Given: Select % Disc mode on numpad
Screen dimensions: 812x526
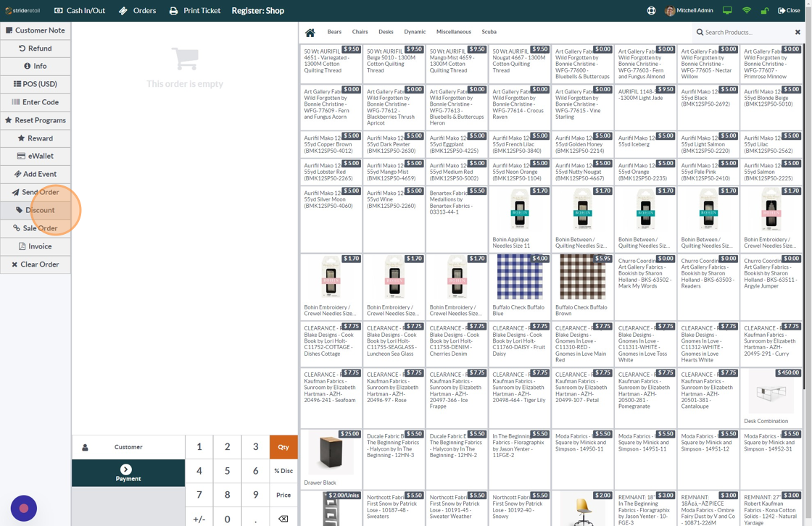Looking at the screenshot, I should [283, 471].
